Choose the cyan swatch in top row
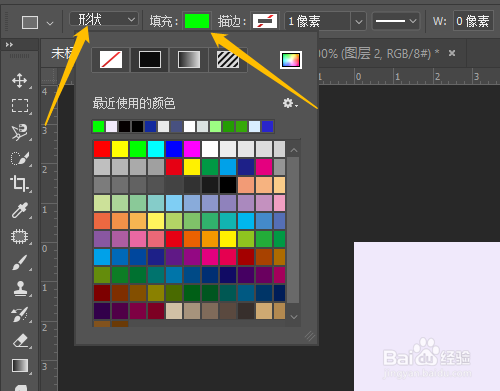 coord(156,149)
